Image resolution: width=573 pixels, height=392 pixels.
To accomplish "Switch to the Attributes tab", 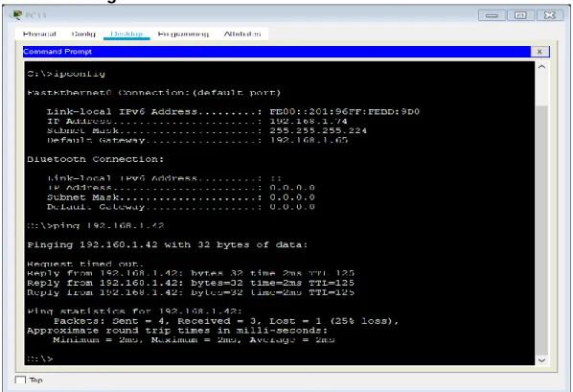I will (242, 34).
